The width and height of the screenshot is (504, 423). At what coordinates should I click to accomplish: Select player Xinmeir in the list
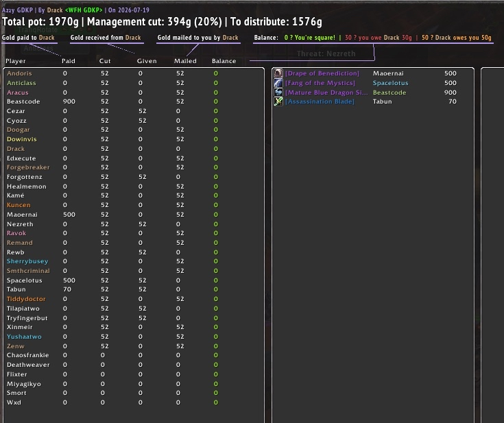click(x=20, y=327)
